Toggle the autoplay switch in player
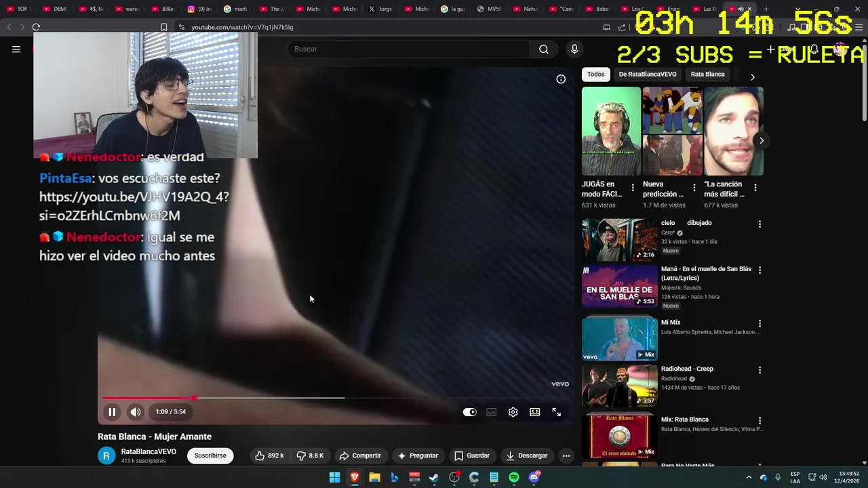Image resolution: width=868 pixels, height=488 pixels. (x=469, y=412)
